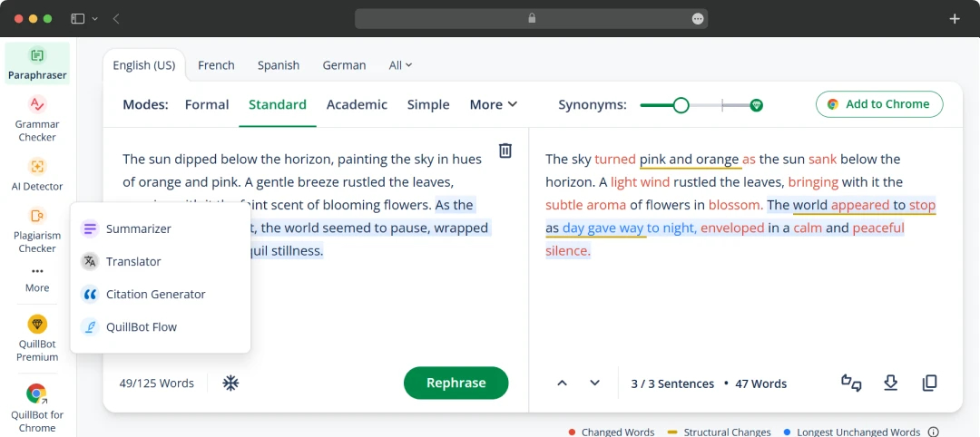Expand the More modes dropdown
The image size is (980, 437).
(x=493, y=104)
